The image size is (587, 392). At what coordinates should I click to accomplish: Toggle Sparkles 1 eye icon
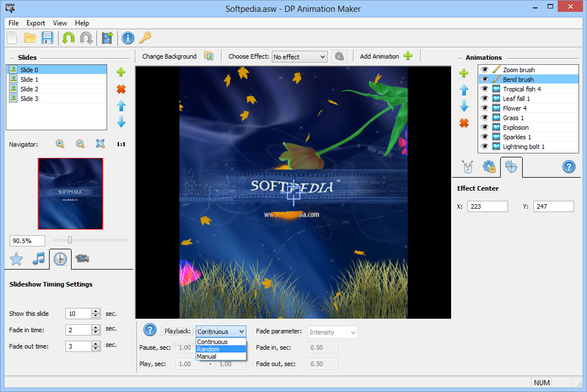coord(484,137)
